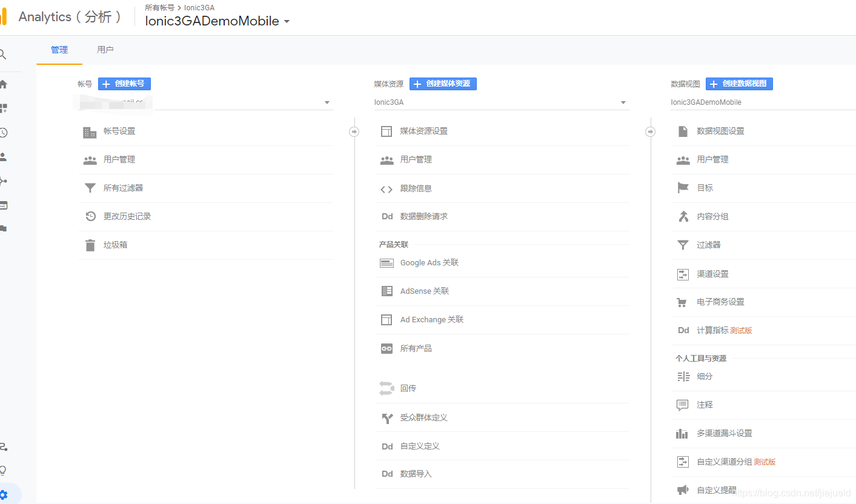Open the Discover lightbulb icon in sidebar
Image resolution: width=856 pixels, height=504 pixels.
3,470
